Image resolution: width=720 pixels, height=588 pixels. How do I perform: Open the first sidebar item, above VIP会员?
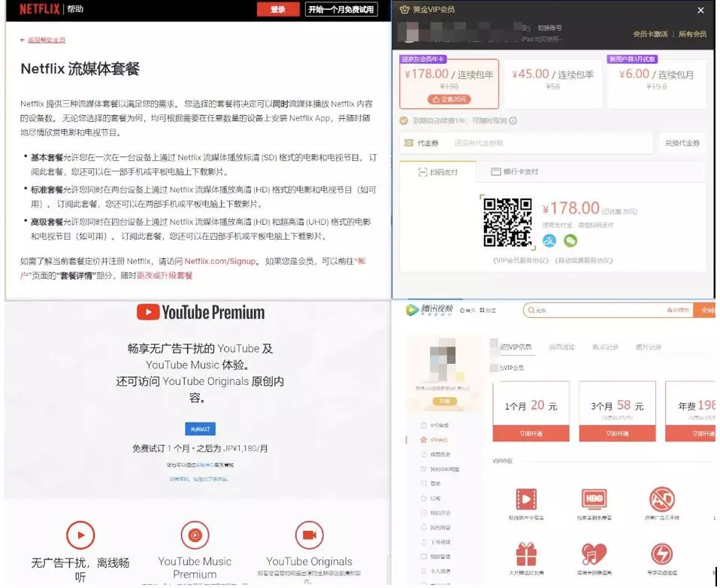(435, 426)
